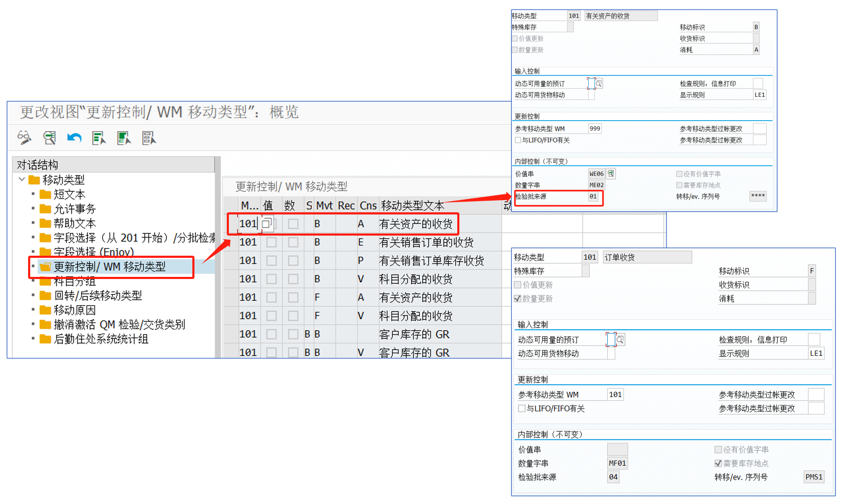Screen dimensions: 843x504
Task: Click the open folder icon of 更新控制/ WM 移动类型
Action: (x=46, y=266)
